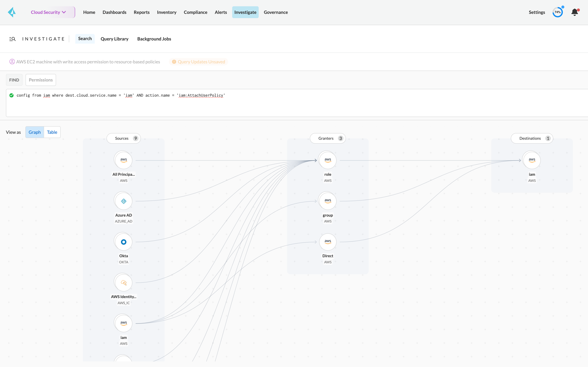This screenshot has height=367, width=588.
Task: Open the Query Library tab
Action: (114, 39)
